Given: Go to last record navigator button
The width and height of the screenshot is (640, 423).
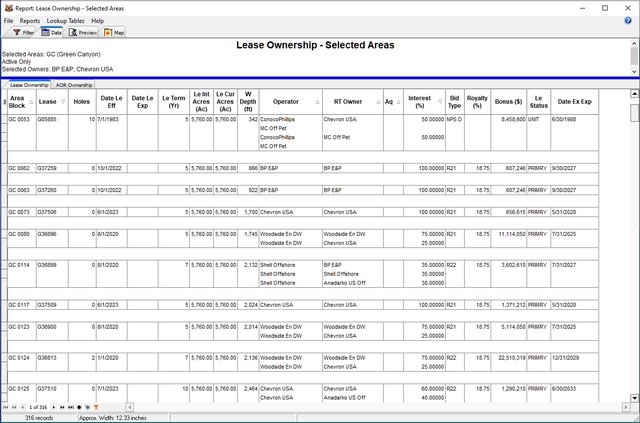Looking at the screenshot, I should coord(71,407).
